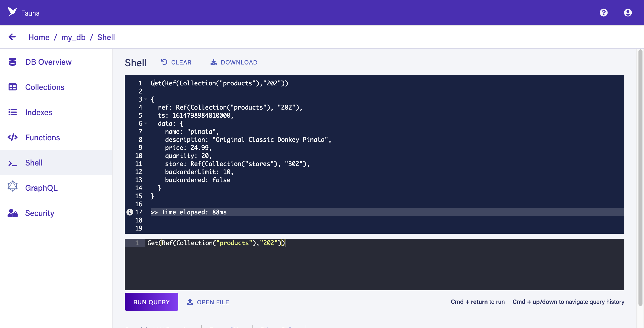Click the Shell tab label

click(33, 162)
